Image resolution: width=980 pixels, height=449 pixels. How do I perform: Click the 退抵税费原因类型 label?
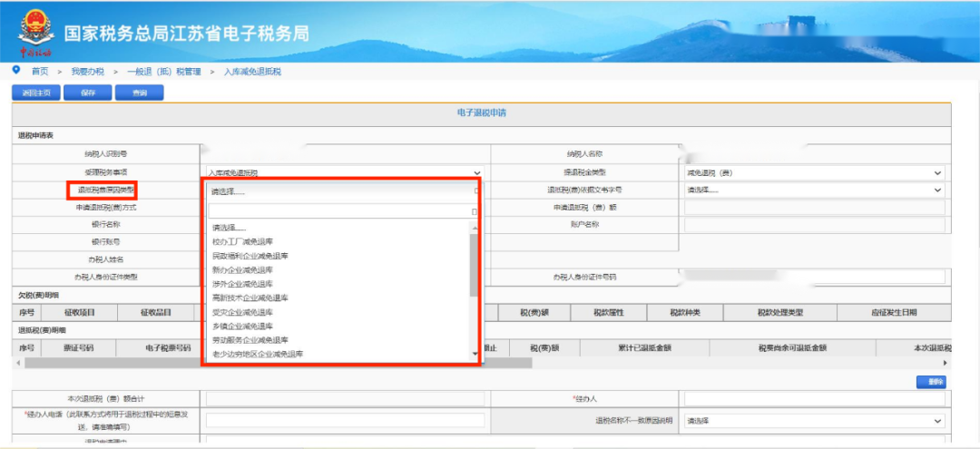coord(105,190)
